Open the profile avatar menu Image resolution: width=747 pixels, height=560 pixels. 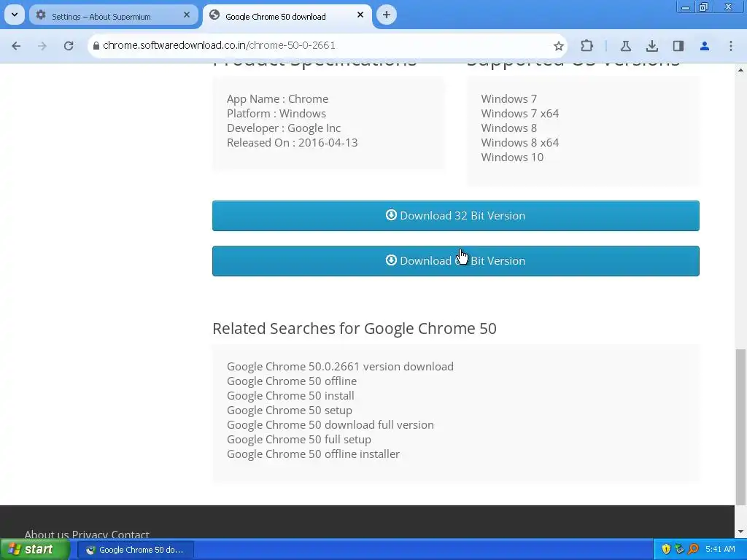pyautogui.click(x=705, y=46)
